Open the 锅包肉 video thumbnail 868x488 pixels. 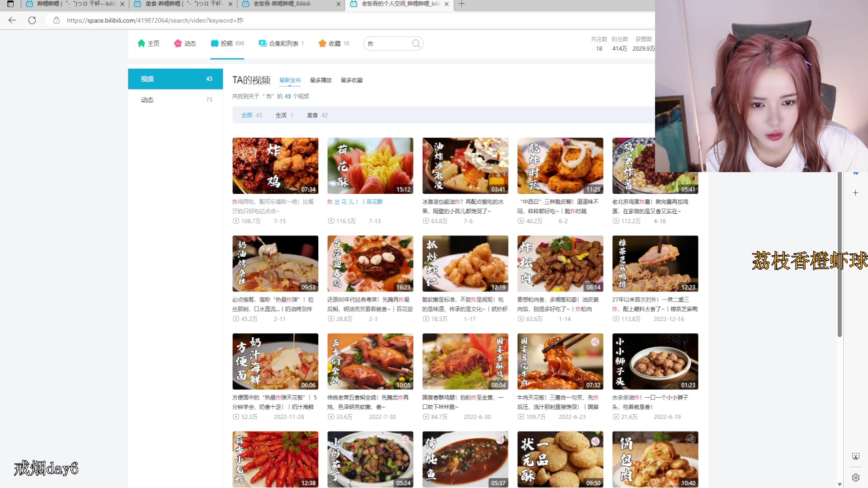click(x=655, y=459)
